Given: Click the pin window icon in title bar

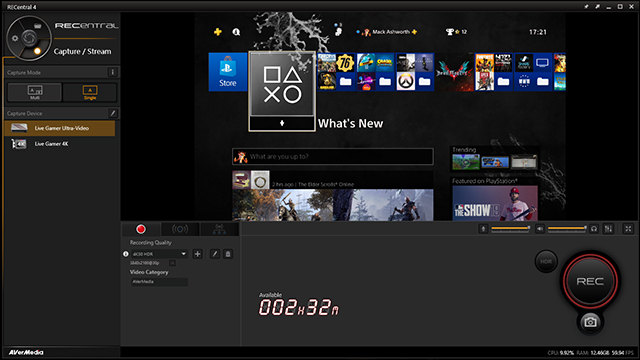Looking at the screenshot, I should [x=586, y=7].
